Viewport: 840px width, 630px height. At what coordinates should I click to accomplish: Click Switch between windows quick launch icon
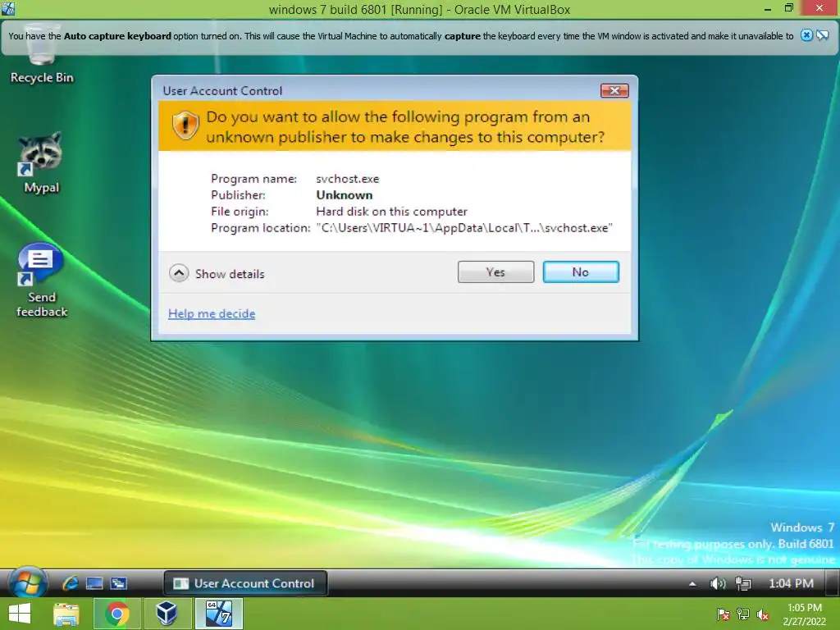[118, 583]
